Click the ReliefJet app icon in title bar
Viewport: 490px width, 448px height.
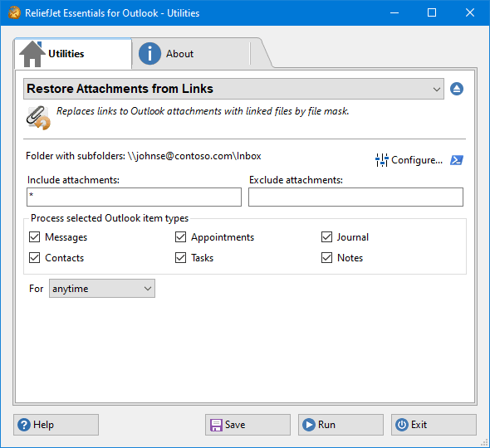point(14,12)
